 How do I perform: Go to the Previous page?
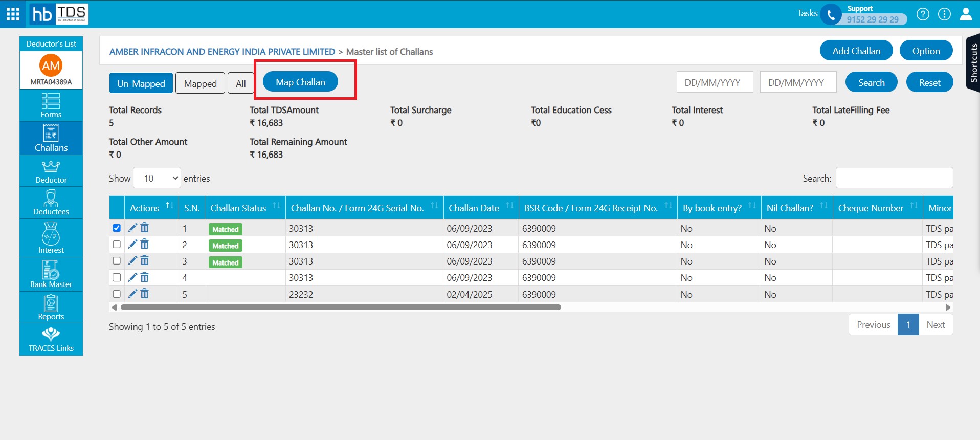coord(873,324)
